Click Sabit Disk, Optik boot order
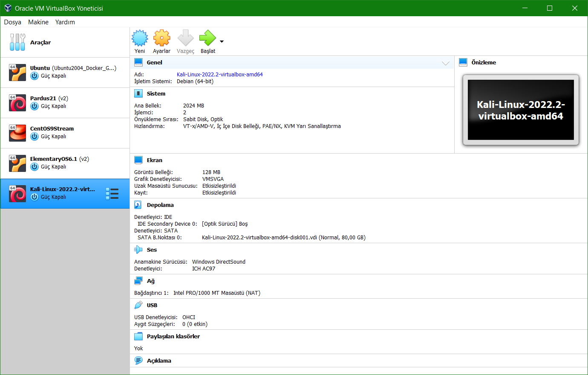Viewport: 588px width, 375px height. 203,119
